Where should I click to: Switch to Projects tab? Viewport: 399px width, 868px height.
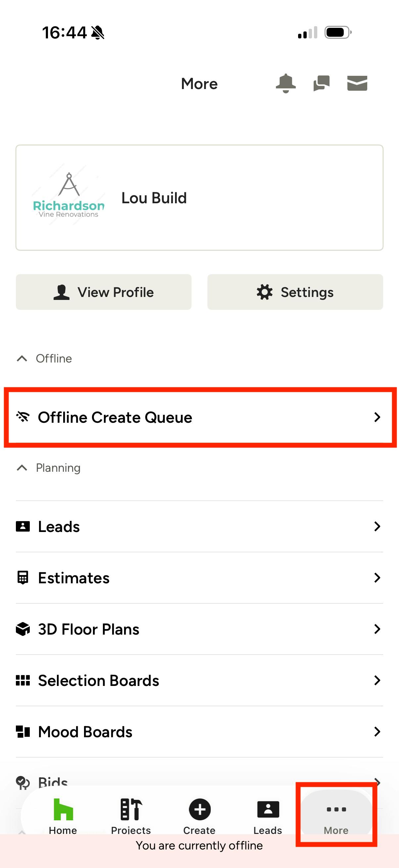131,816
